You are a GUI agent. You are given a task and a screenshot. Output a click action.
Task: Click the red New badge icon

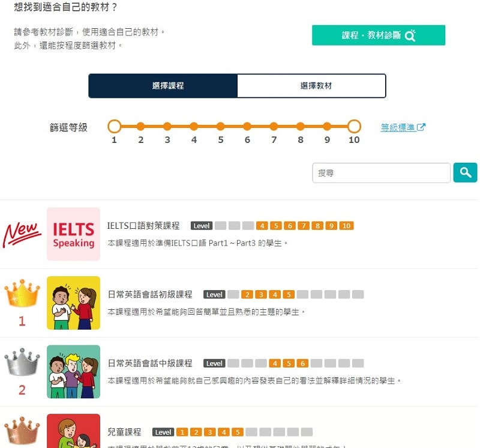22,234
